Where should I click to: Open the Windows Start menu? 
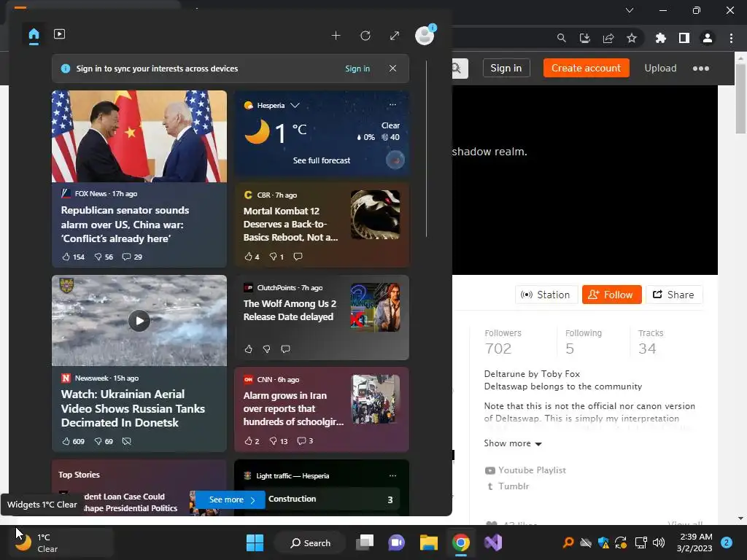click(x=255, y=542)
